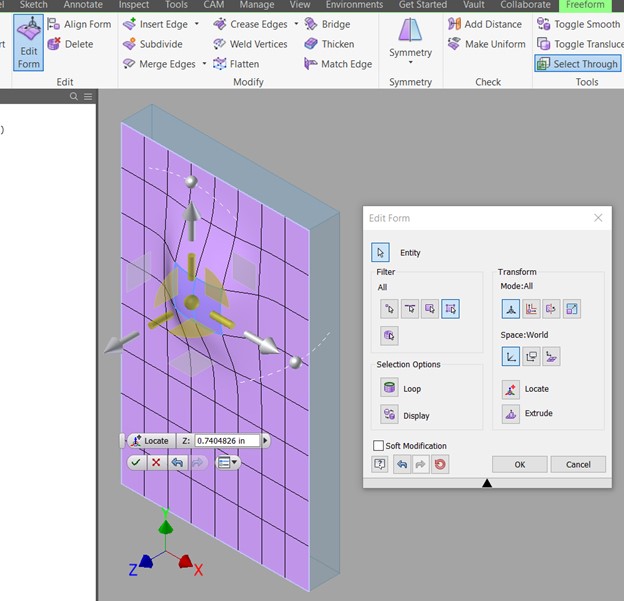Collapse the Edit Form dialog using bottom arrow

pos(487,483)
